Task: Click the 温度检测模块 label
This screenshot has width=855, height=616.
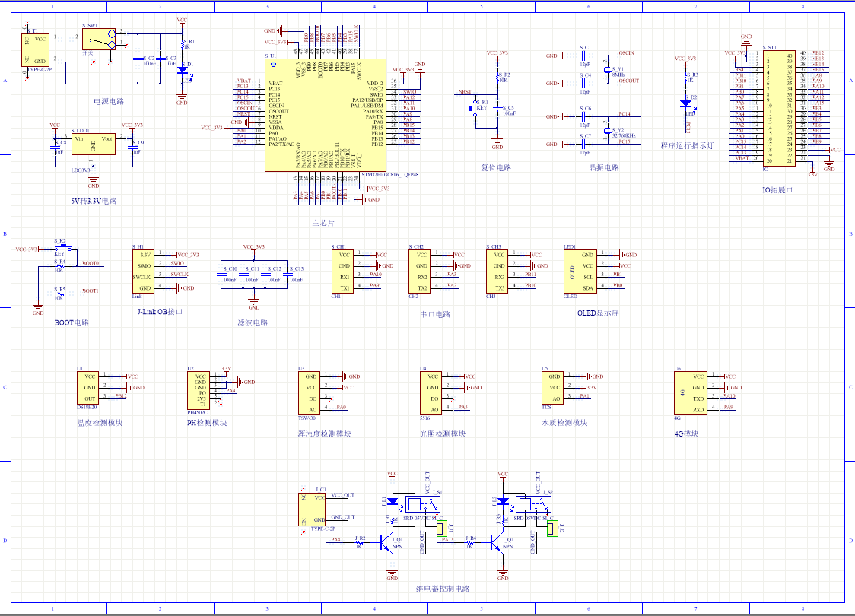Action: (x=100, y=423)
